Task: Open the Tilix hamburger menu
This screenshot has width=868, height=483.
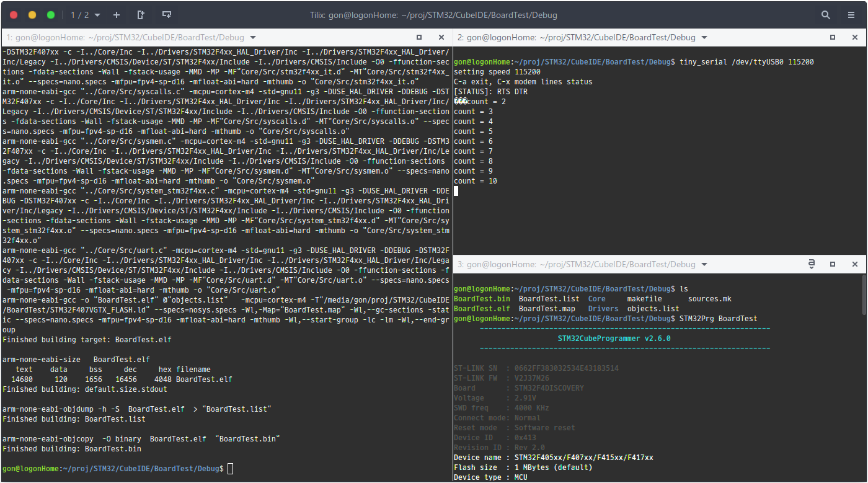Action: (851, 14)
